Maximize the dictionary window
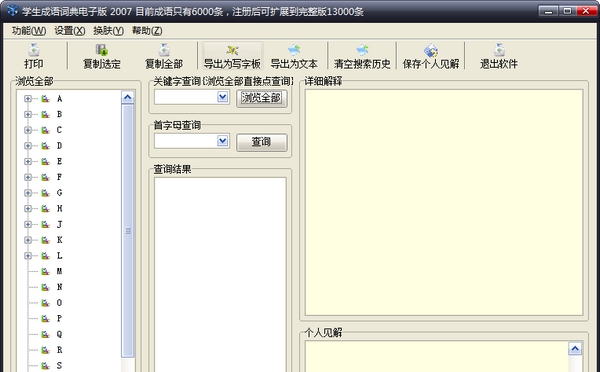600x372 pixels. click(x=567, y=11)
